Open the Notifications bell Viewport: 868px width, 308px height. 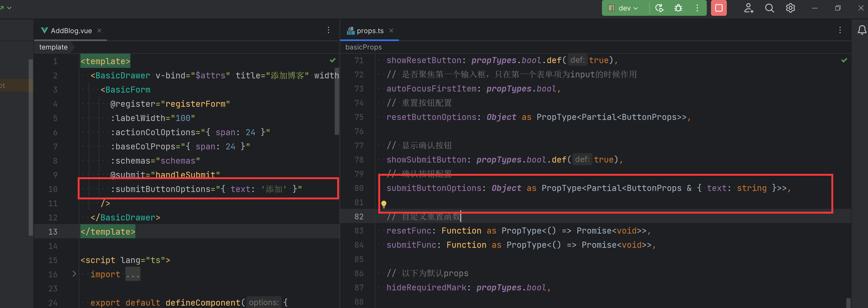coord(862,30)
